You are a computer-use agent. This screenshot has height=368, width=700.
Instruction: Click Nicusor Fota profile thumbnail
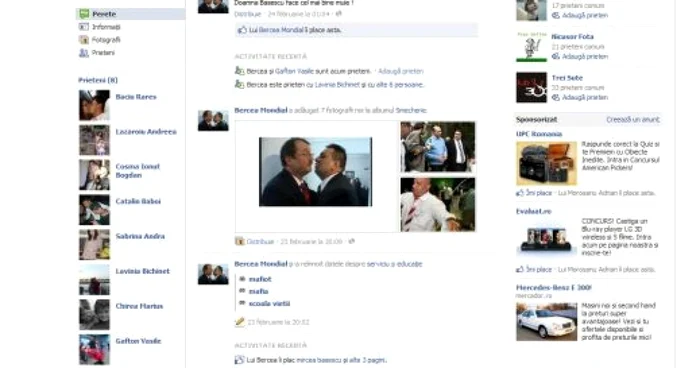point(531,46)
